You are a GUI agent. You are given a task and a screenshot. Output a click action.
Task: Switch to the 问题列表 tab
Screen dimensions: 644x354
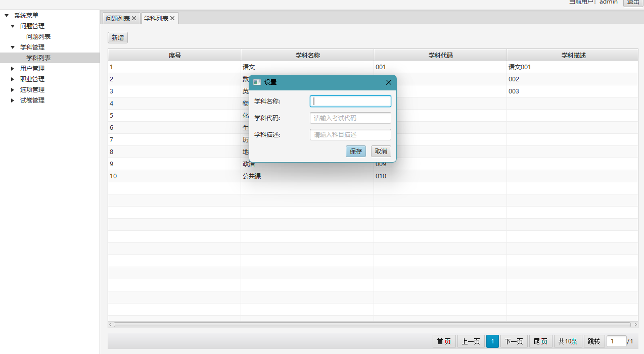click(118, 19)
